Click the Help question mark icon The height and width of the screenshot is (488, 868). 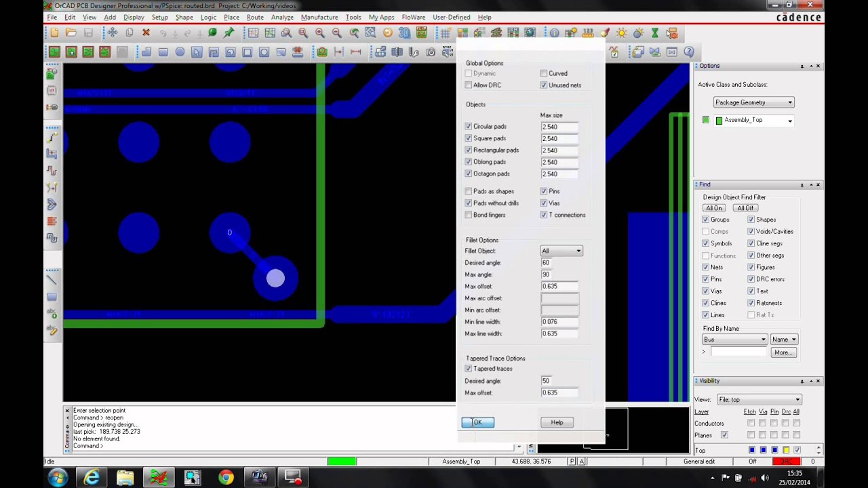pos(689,52)
